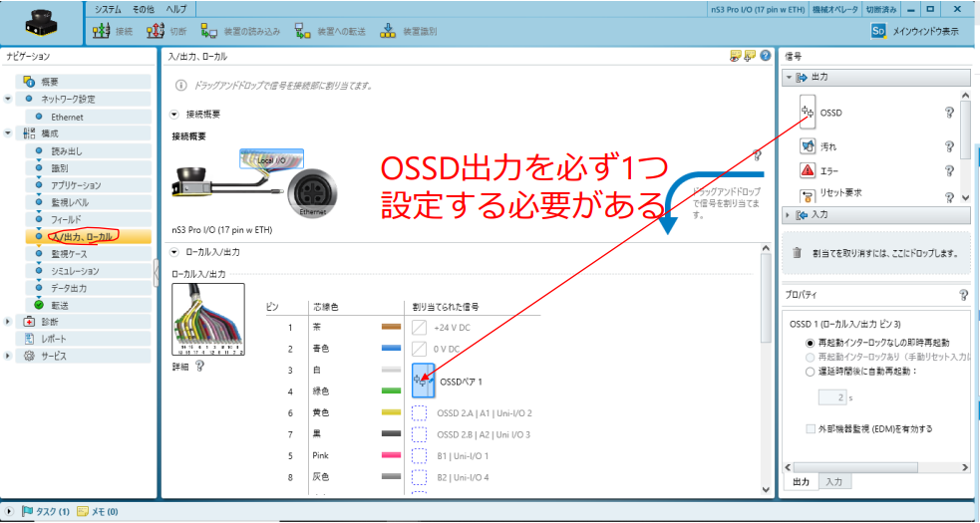Click empty slot for OSSD 2.B Uni I/O 3
980x523 pixels.
click(x=420, y=434)
